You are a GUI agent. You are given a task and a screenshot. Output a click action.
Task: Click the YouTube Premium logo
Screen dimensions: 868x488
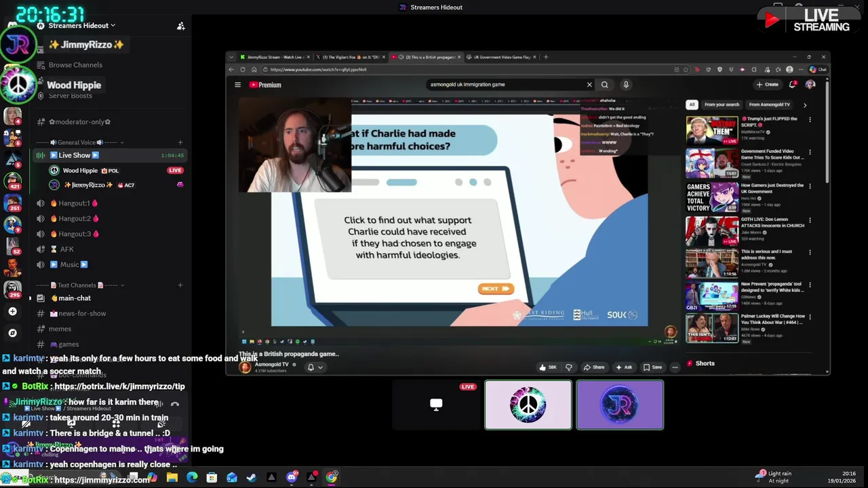(265, 85)
